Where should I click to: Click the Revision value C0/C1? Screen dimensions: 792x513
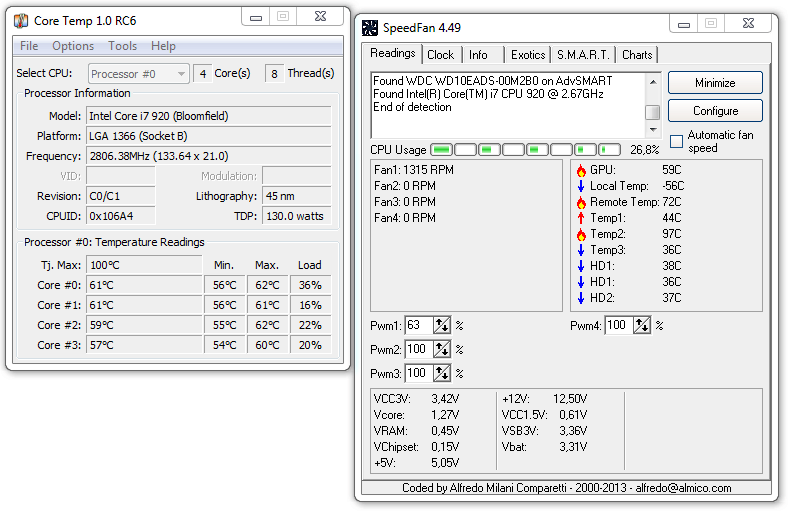pos(120,196)
